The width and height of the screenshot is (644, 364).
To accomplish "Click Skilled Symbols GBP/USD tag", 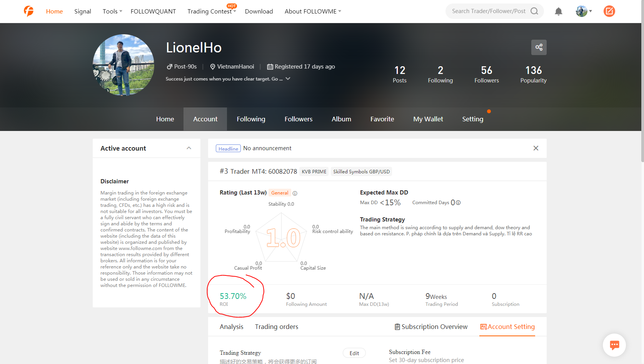I will (x=361, y=172).
